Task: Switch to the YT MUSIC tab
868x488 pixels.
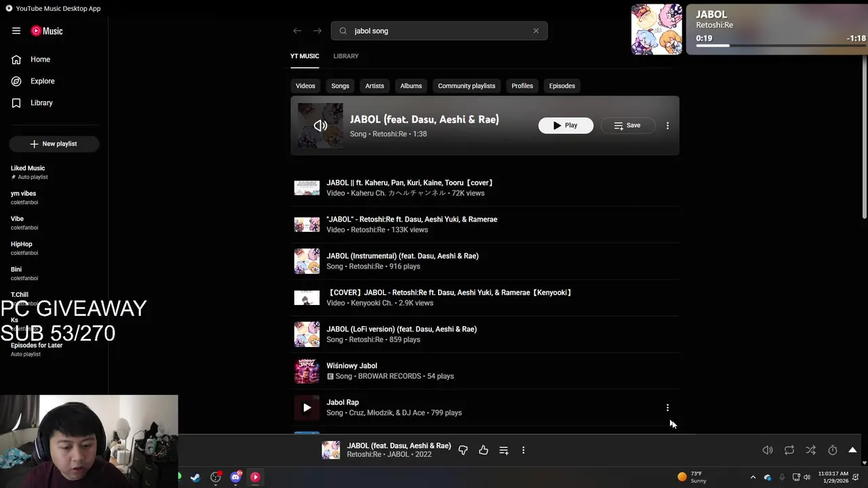Action: (304, 56)
